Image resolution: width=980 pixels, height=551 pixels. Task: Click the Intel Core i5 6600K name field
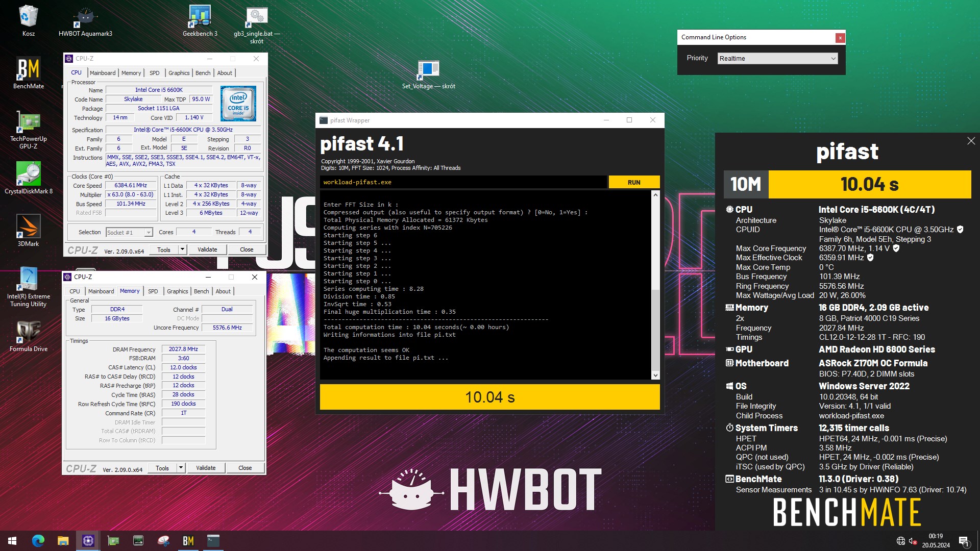159,90
